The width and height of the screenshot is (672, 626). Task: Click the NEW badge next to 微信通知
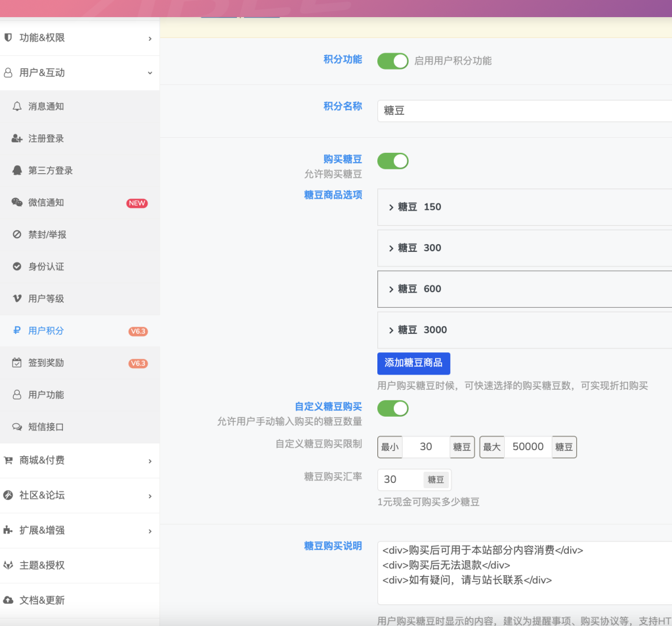pos(136,203)
